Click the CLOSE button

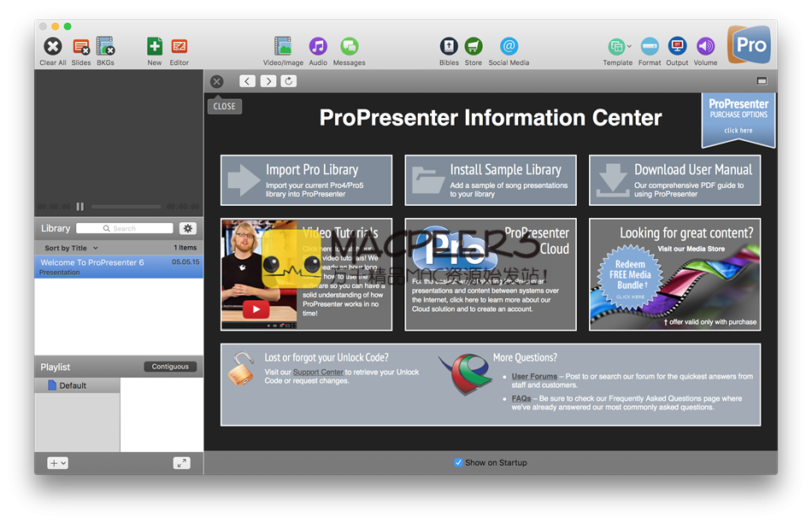[x=224, y=106]
